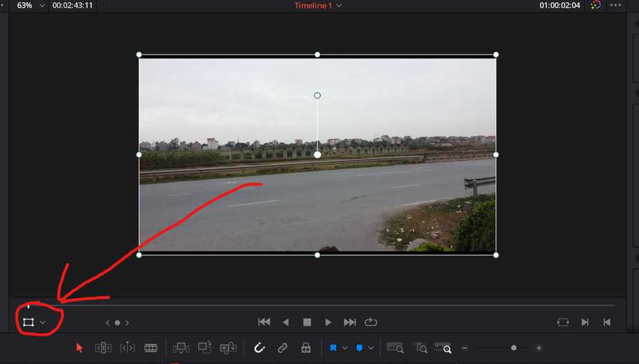Click the 00:02:43:11 duration timecode
This screenshot has width=639, height=364.
[x=73, y=6]
